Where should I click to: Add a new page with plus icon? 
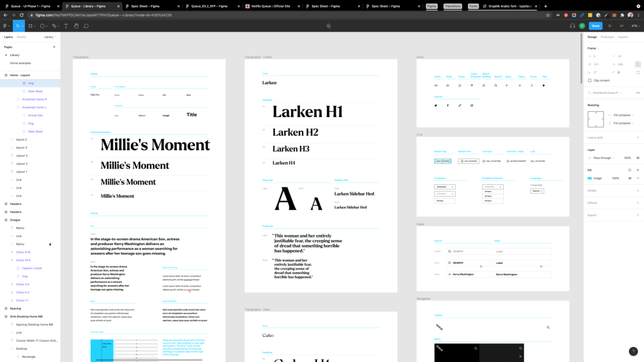pos(54,47)
